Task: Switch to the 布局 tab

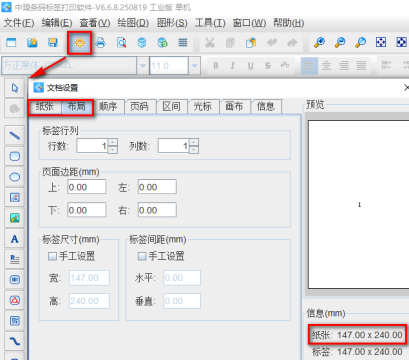Action: click(x=77, y=107)
